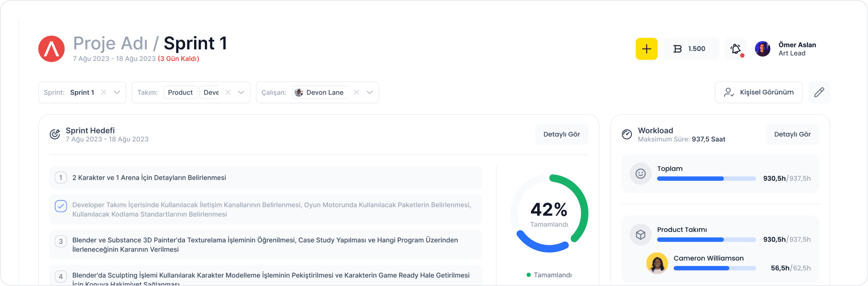Click the Proje Adı breadcrumb
This screenshot has width=868, height=286.
coord(110,43)
